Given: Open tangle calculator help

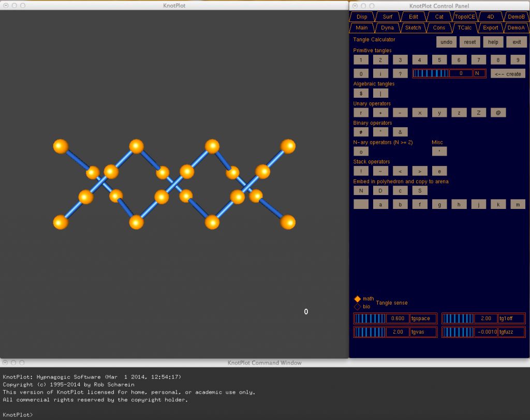Looking at the screenshot, I should [493, 42].
